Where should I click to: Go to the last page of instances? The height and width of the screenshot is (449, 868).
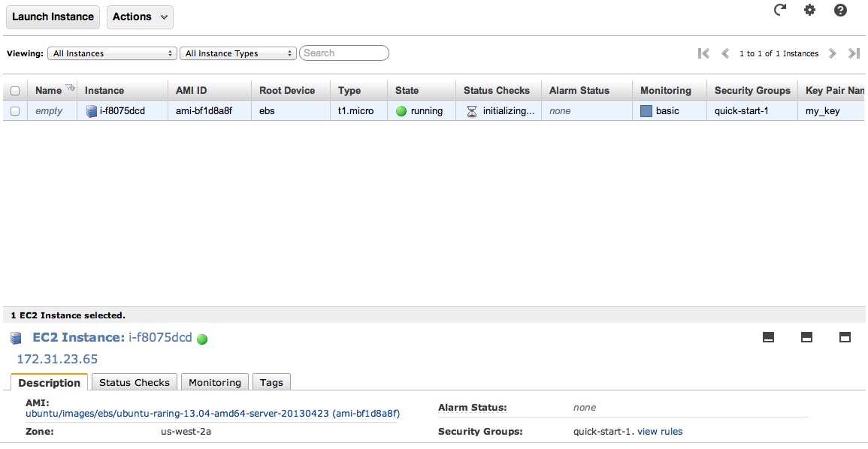(854, 53)
